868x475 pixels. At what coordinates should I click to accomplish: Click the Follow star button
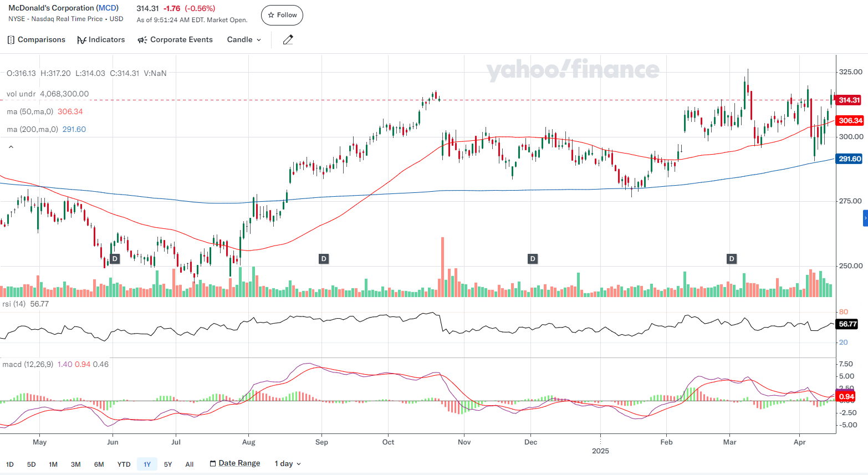pyautogui.click(x=282, y=15)
